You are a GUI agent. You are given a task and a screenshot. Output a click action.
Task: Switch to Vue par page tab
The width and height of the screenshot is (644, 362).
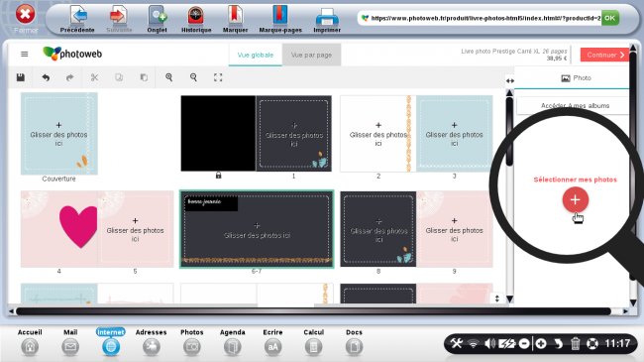click(311, 55)
